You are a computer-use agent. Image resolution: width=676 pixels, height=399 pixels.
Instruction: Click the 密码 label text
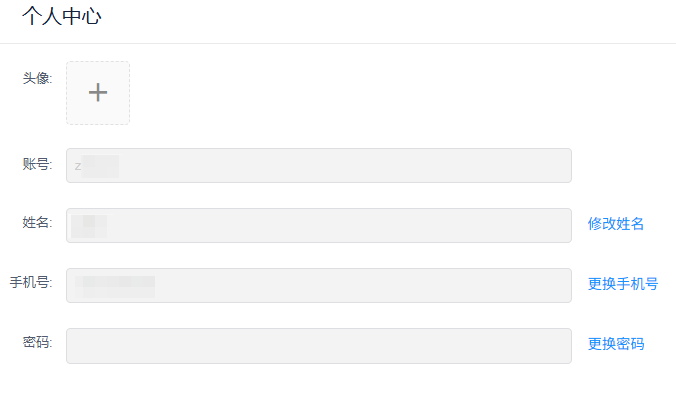click(37, 342)
